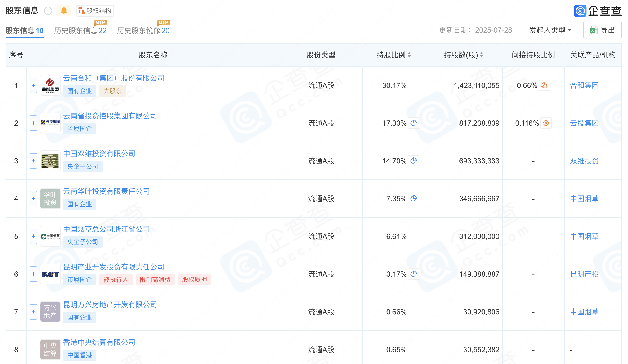This screenshot has width=628, height=364.
Task: Click the orange notification bell icon
Action: point(64,11)
